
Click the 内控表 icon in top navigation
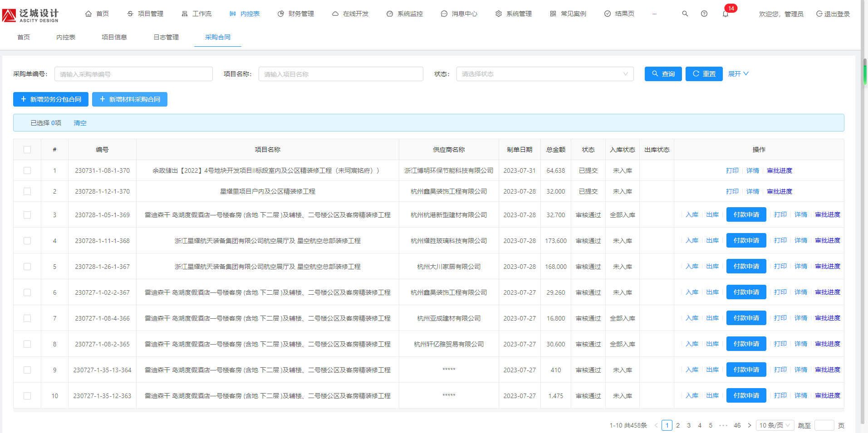(233, 14)
